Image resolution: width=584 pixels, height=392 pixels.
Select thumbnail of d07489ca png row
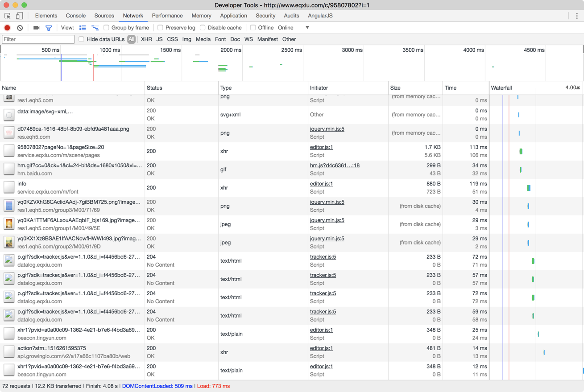pyautogui.click(x=9, y=133)
